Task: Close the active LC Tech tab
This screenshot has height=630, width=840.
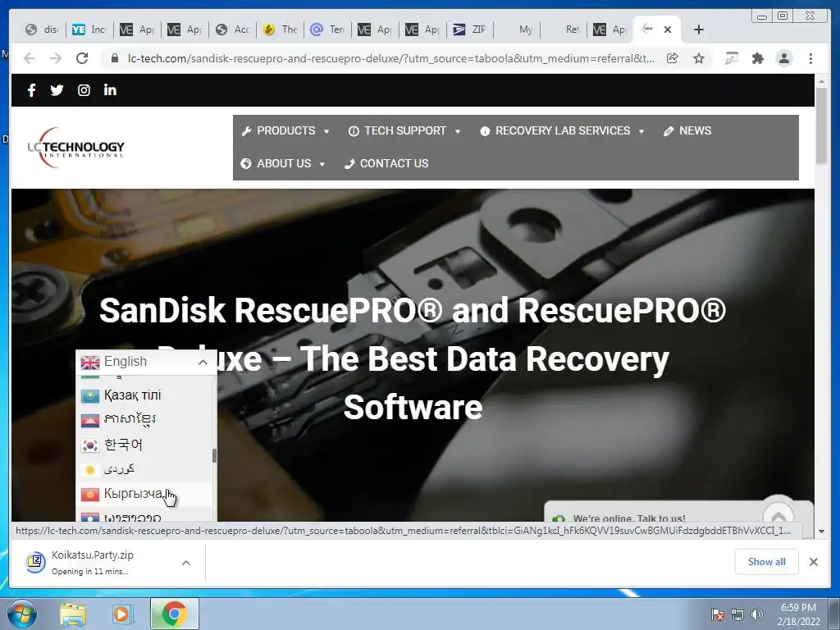Action: point(668,30)
